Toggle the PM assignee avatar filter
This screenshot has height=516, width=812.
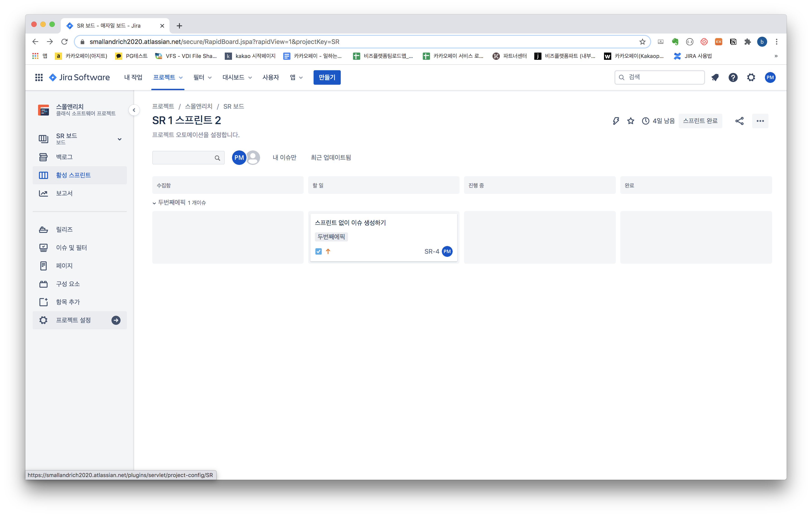click(239, 158)
